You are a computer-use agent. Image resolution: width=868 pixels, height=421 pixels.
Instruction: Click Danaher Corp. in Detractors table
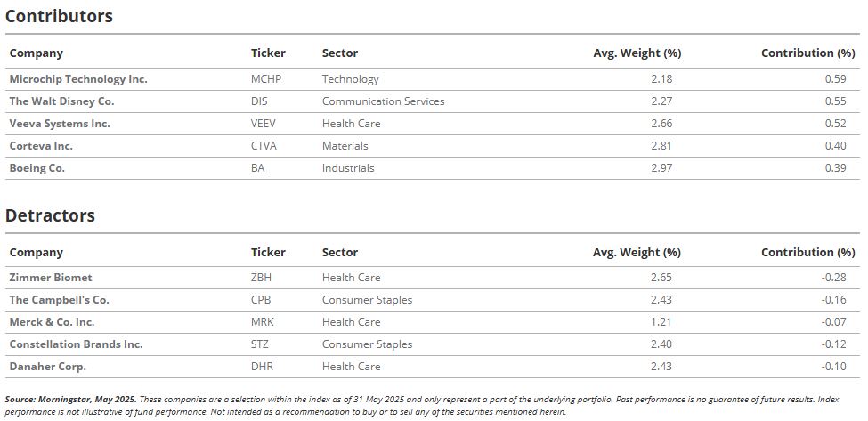[47, 366]
